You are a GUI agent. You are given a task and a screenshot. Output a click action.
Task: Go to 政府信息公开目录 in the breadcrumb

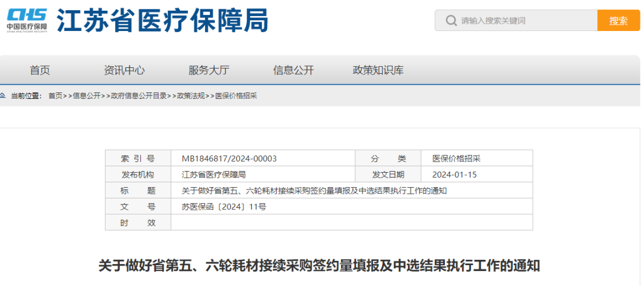click(x=139, y=96)
